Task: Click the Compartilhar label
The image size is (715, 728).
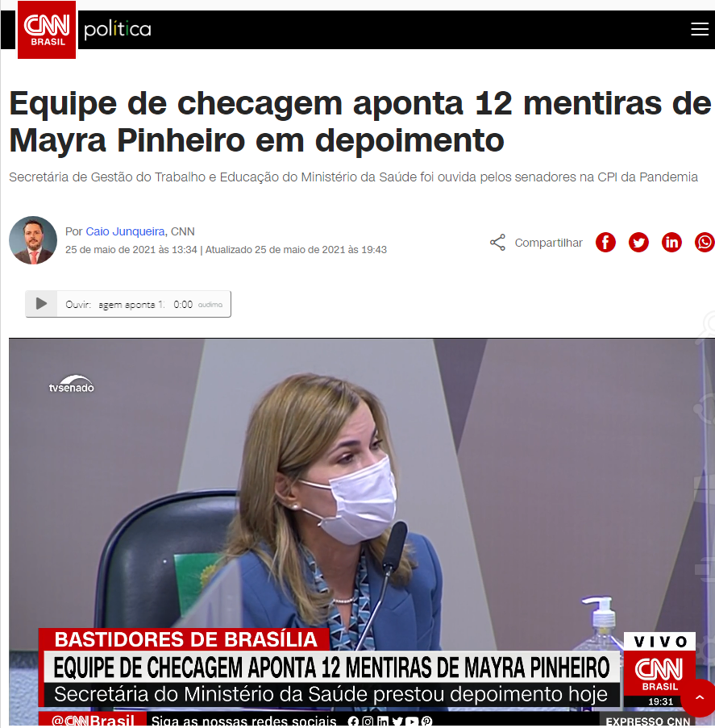Action: (x=548, y=243)
